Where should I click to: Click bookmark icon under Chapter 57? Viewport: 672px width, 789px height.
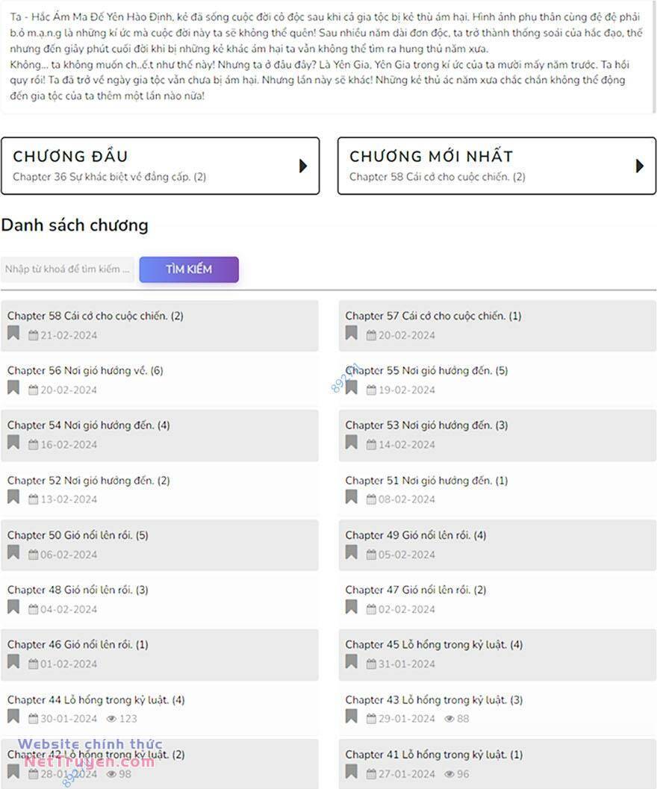tap(351, 333)
